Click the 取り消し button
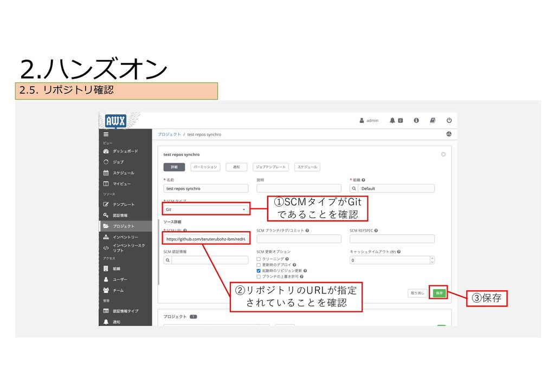The width and height of the screenshot is (555, 392). [417, 293]
